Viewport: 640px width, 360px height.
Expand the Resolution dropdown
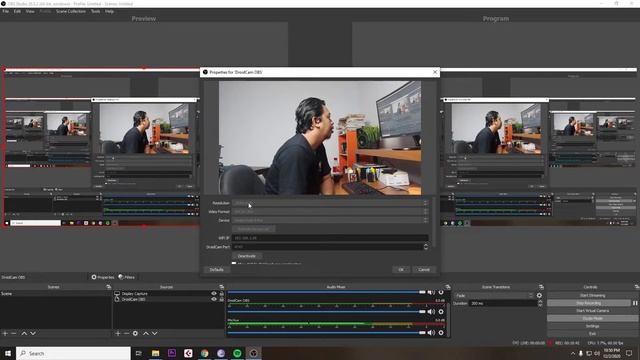(330, 203)
